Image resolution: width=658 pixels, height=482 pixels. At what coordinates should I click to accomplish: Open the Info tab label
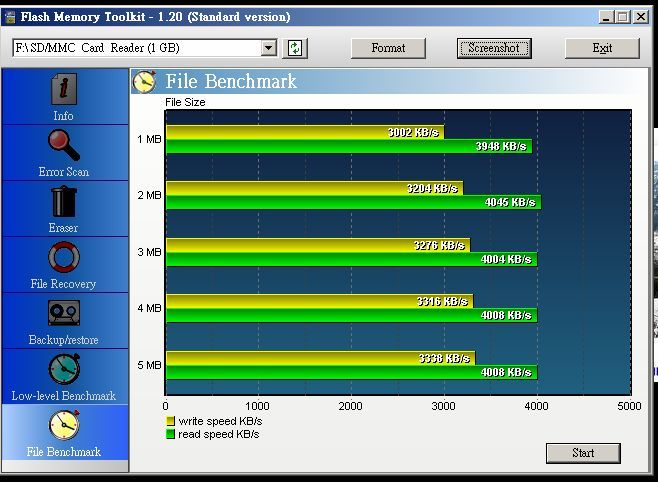[x=63, y=116]
